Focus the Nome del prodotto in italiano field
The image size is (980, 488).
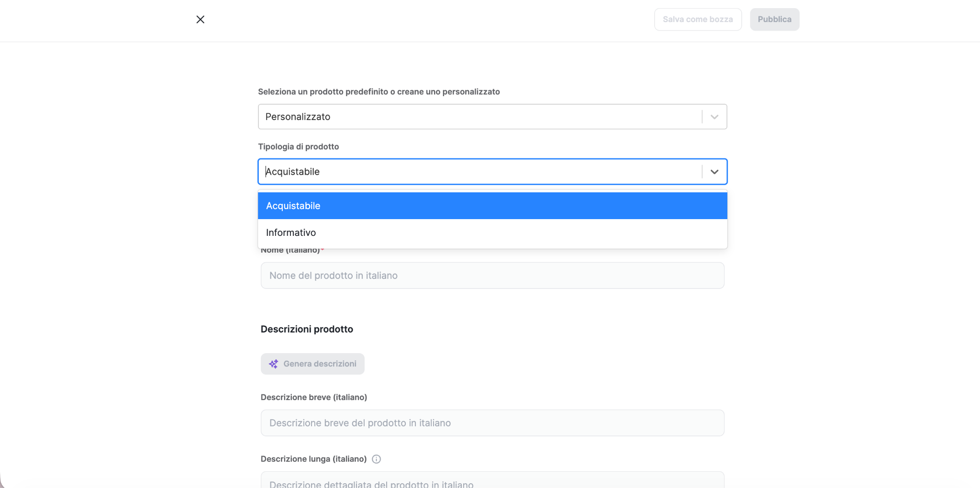coord(492,276)
